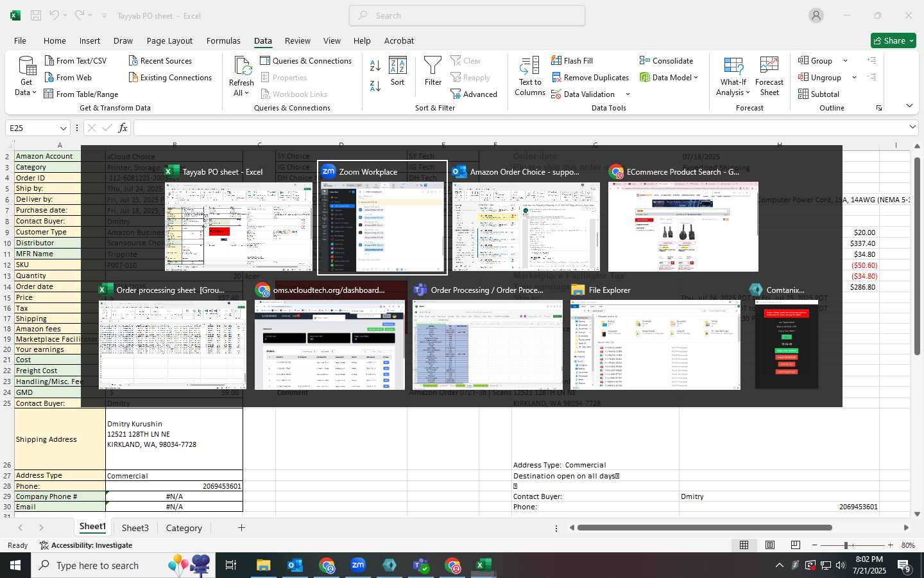924x578 pixels.
Task: Click Accessibility: Investigate in status bar
Action: [86, 545]
